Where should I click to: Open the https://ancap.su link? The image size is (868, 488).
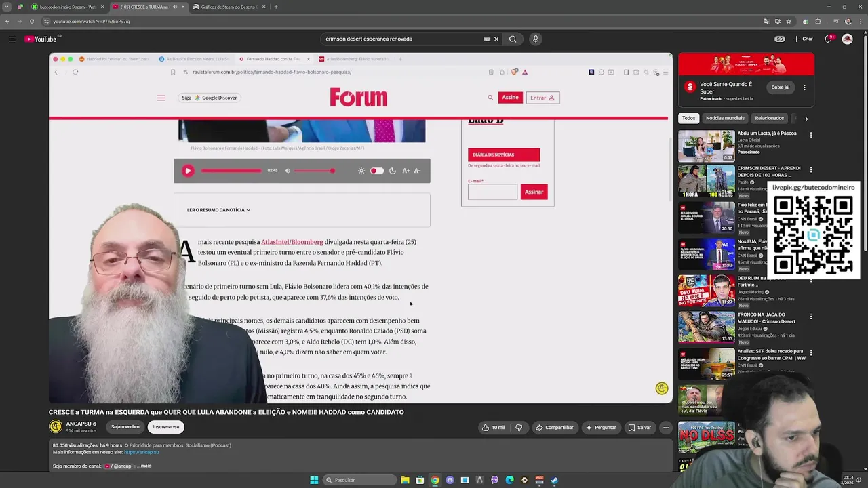coord(142,452)
